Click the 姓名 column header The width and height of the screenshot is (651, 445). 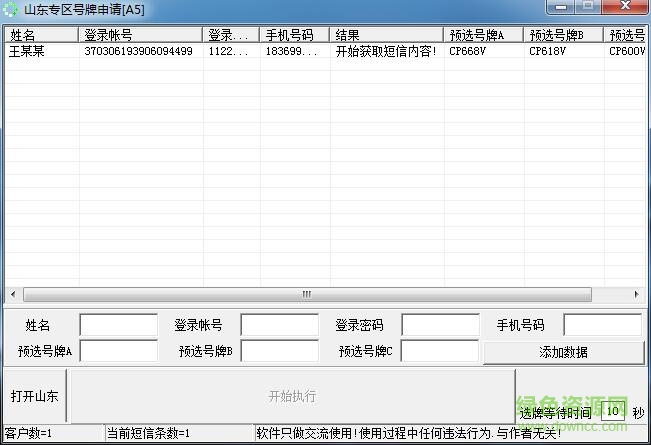42,35
